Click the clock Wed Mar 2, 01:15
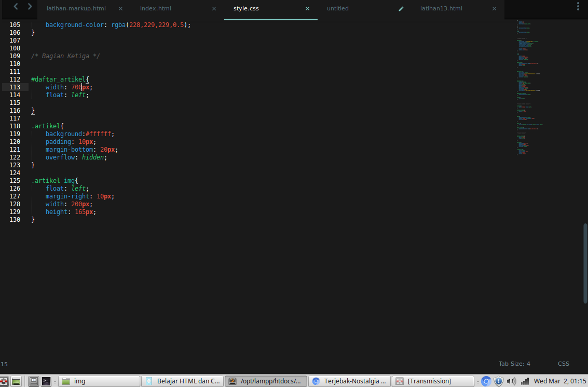This screenshot has width=588, height=387. pos(560,381)
